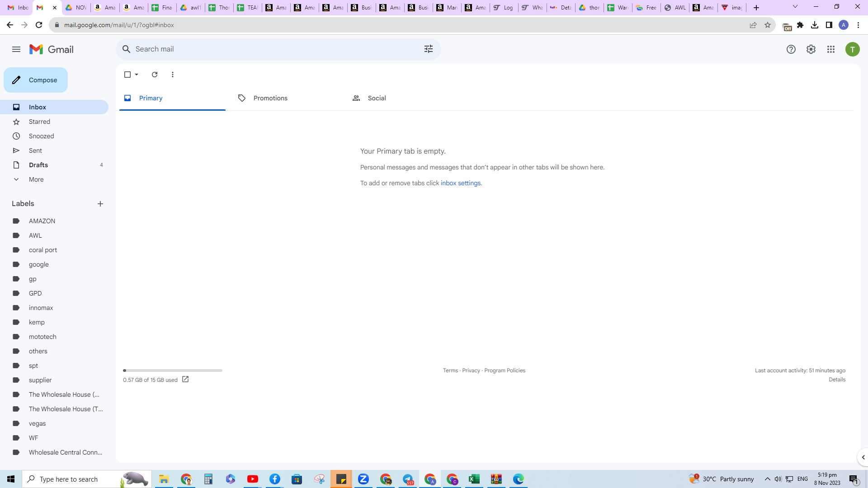Open Chrome three-dot menu

click(x=858, y=25)
